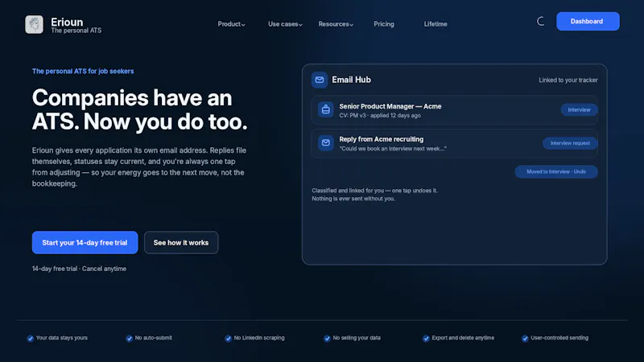Viewport: 644px width, 362px height.
Task: Click checkmark icon next to No auto-submit
Action: click(129, 338)
